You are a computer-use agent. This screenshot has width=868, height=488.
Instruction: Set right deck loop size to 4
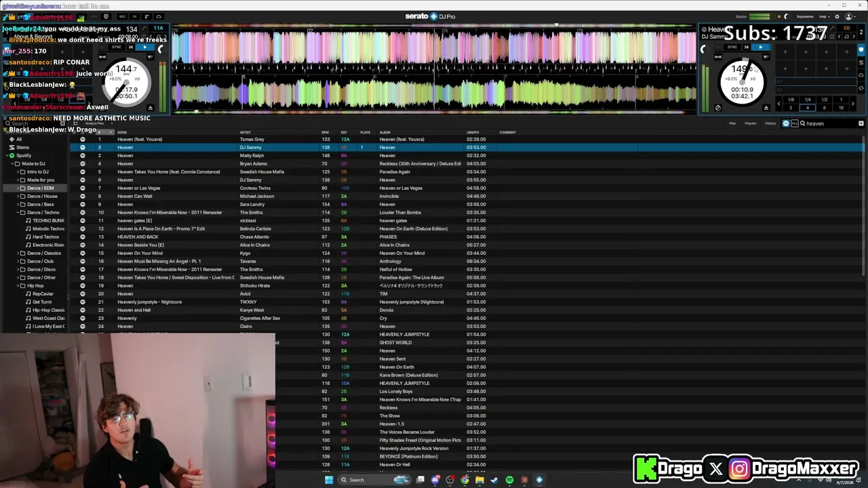point(808,107)
